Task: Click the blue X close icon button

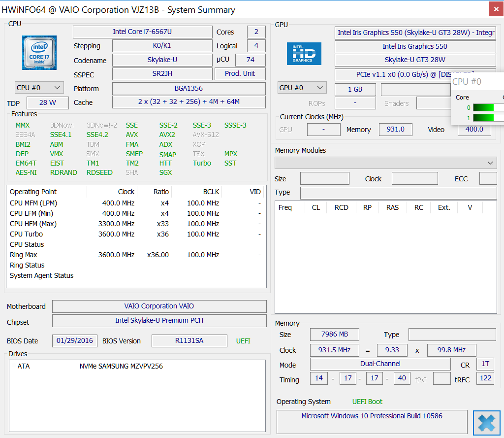Action: 486,423
